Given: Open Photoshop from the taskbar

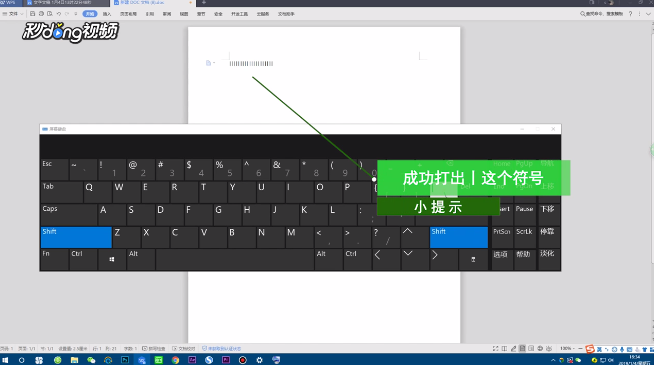Looking at the screenshot, I should coord(125,360).
